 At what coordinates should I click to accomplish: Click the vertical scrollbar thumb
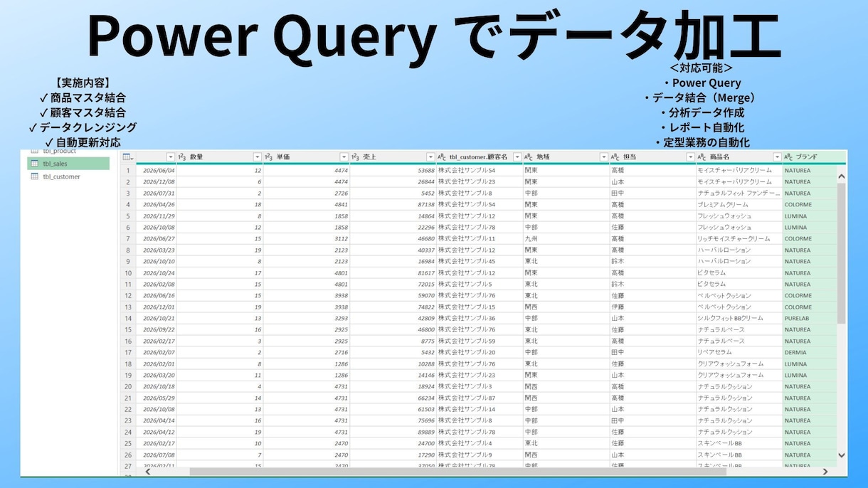pyautogui.click(x=842, y=253)
